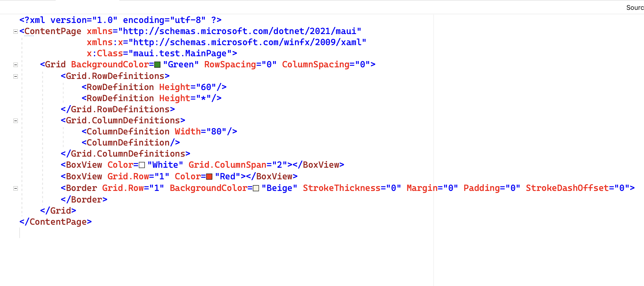Image resolution: width=644 pixels, height=286 pixels.
Task: Collapse the Border element node
Action: (16, 188)
